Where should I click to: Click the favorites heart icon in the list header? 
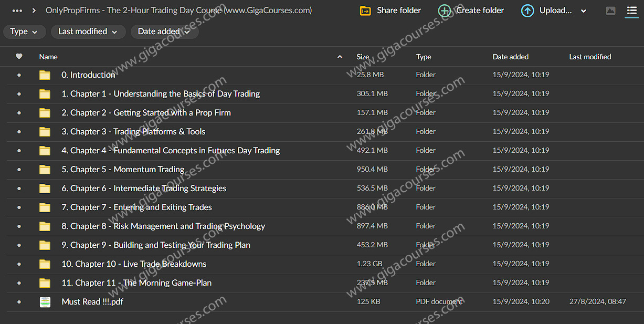point(19,56)
